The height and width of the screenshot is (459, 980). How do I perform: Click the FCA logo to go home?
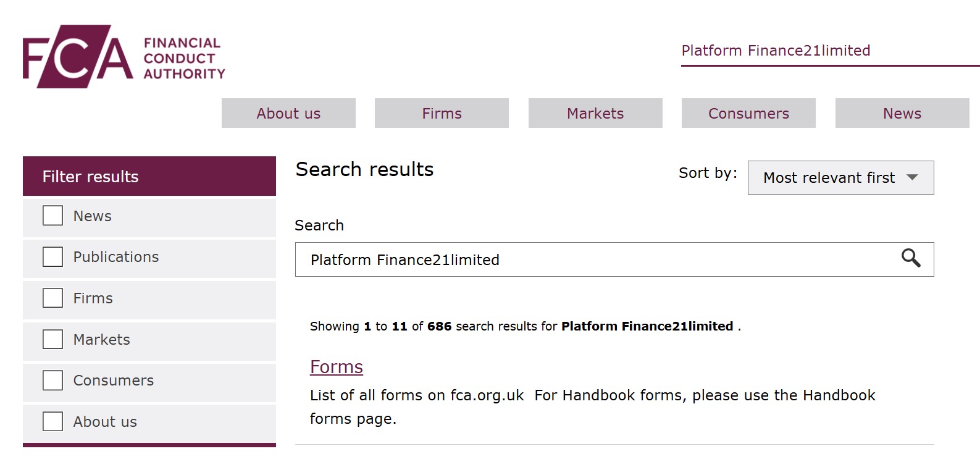pos(124,56)
